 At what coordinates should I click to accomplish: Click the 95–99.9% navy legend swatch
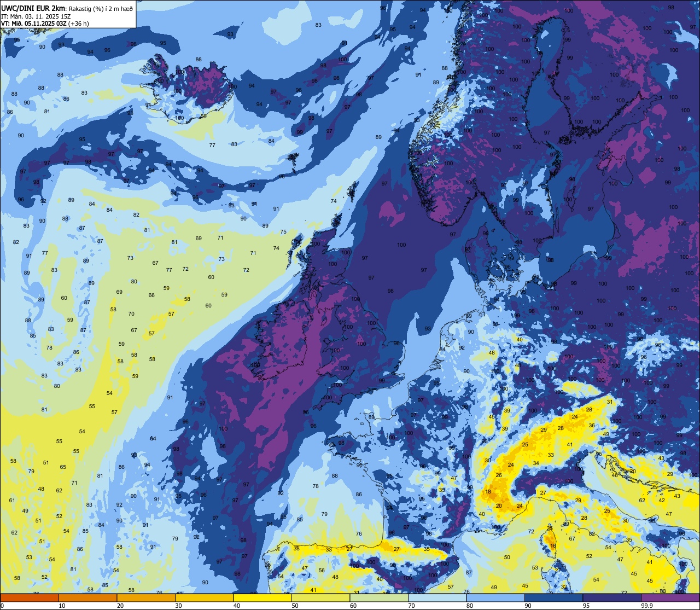point(612,597)
